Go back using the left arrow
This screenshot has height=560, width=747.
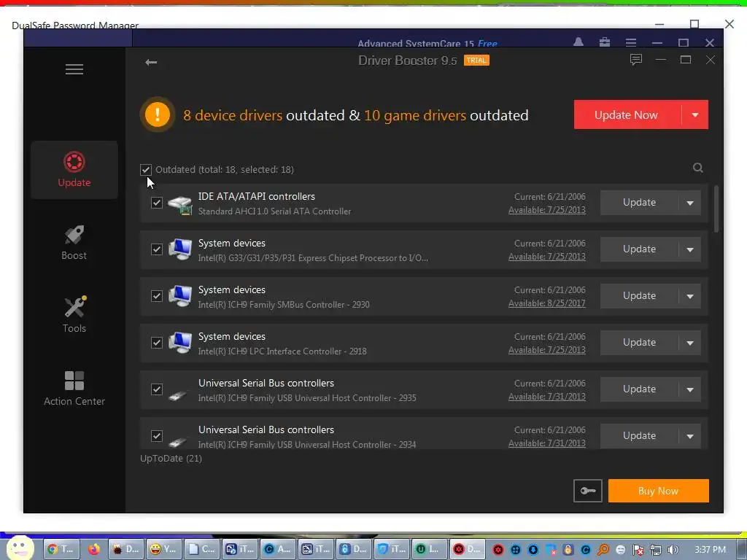pos(151,62)
